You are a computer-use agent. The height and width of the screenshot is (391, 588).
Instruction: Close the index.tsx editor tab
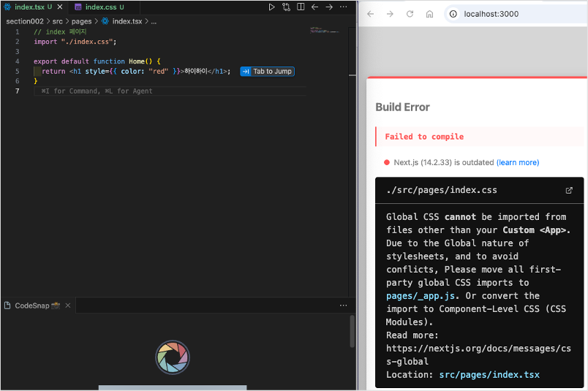[x=60, y=7]
